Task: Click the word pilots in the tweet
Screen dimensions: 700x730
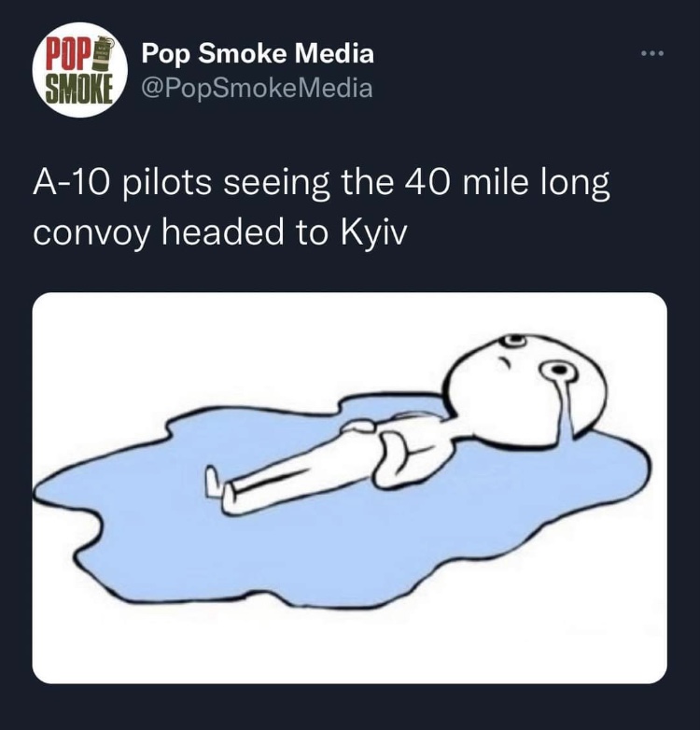Action: [167, 183]
